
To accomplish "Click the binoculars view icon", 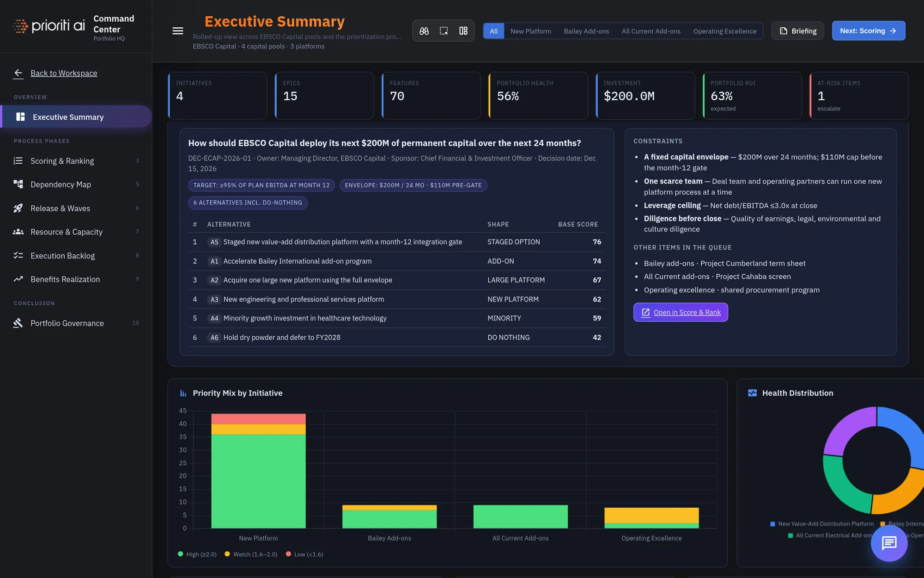I will pyautogui.click(x=424, y=31).
